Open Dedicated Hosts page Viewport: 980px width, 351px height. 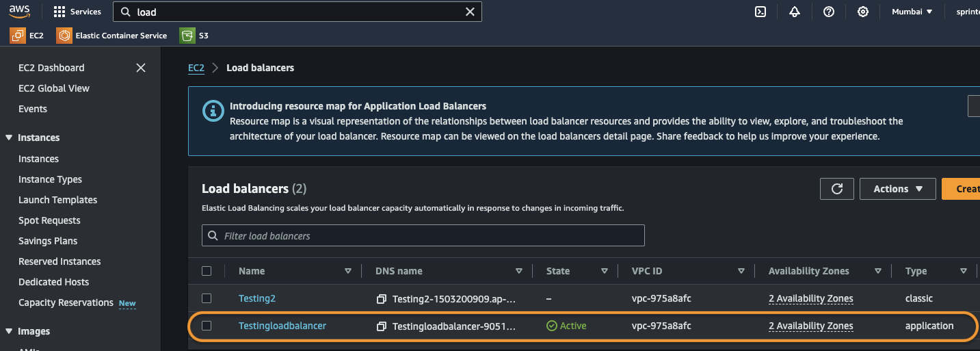(x=54, y=282)
